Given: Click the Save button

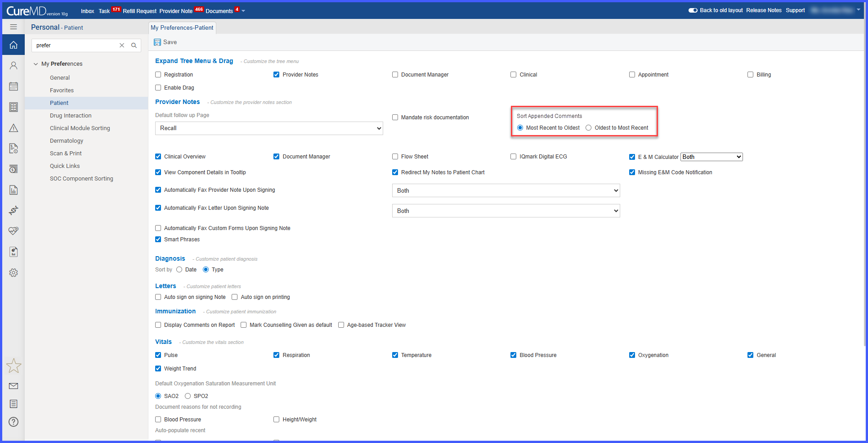Looking at the screenshot, I should [x=166, y=42].
